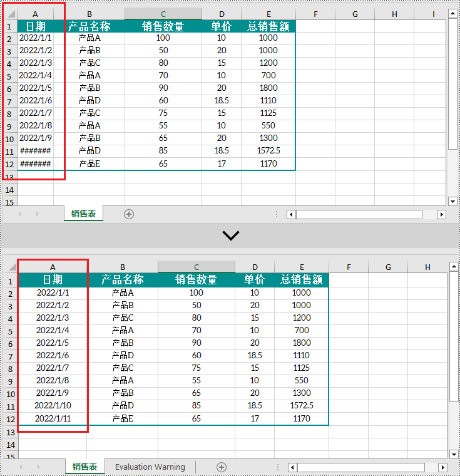Select column H header in top spreadsheet
Viewport: 460px width, 476px height.
394,14
